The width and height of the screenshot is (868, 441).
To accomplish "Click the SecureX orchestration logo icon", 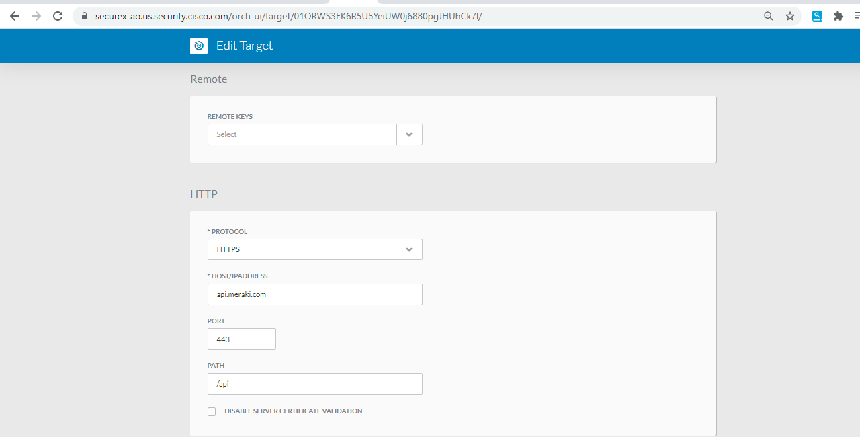I will [x=199, y=46].
